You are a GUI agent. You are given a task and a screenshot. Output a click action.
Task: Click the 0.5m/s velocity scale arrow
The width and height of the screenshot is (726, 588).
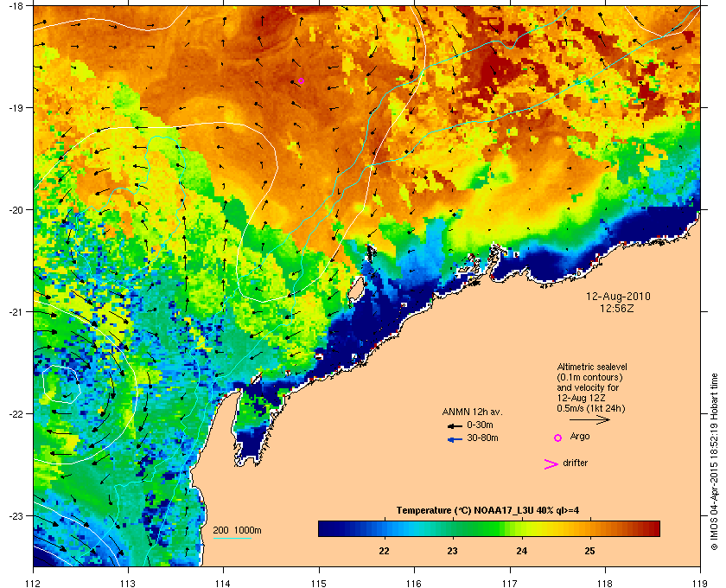pos(589,419)
